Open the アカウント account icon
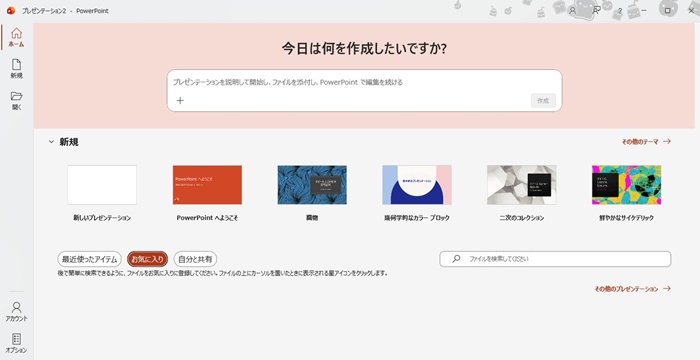Viewport: 700px width, 360px height. [17, 311]
